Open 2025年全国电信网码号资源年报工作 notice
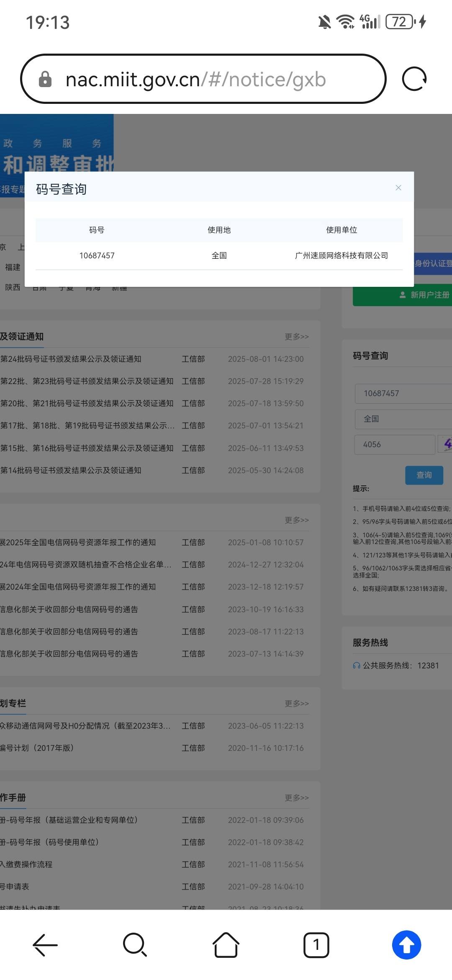 (x=78, y=542)
